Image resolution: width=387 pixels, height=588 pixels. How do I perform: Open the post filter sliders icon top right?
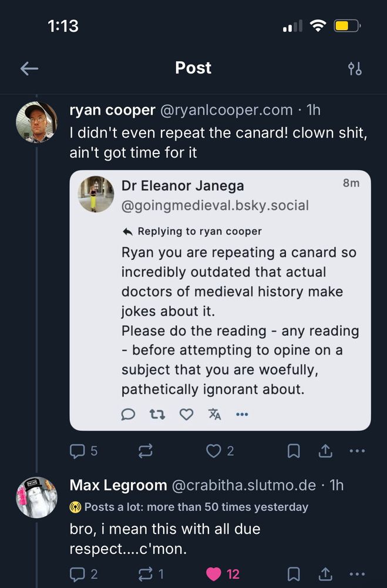354,68
